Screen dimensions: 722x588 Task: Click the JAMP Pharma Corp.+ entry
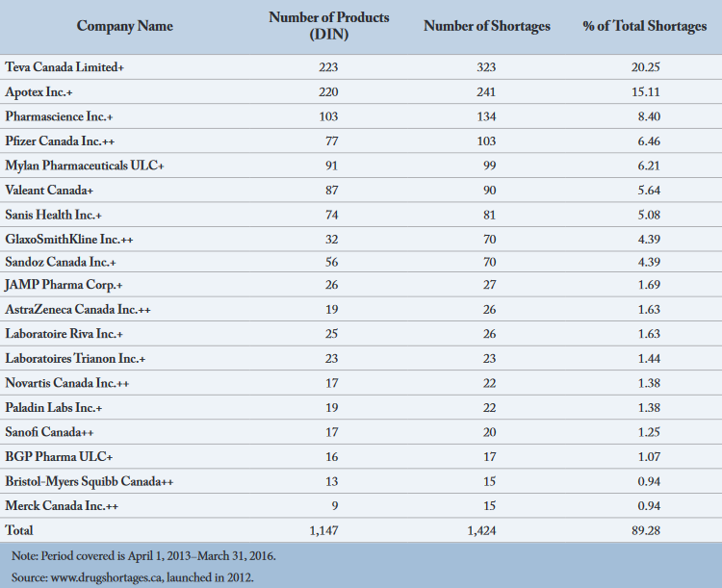[64, 286]
